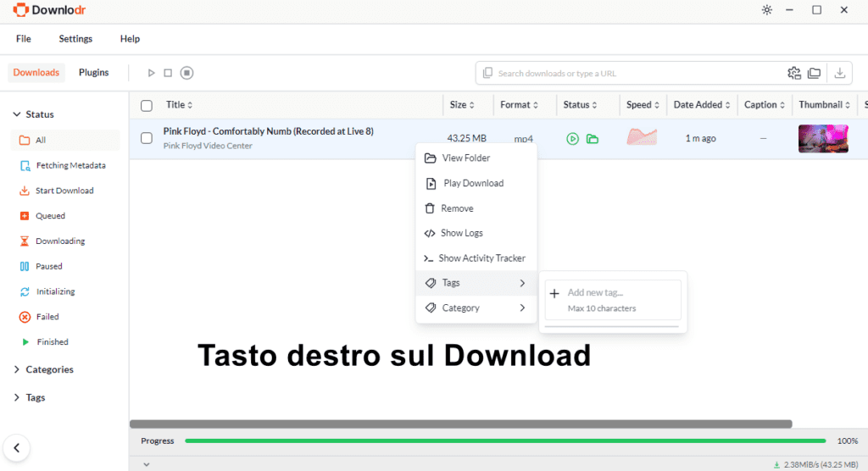Choose Show Logs from context menu
Screen dimensions: 868x471
476,233
